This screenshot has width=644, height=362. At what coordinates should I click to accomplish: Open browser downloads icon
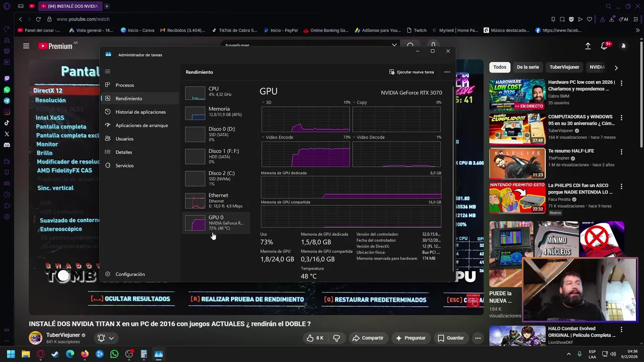point(612,19)
